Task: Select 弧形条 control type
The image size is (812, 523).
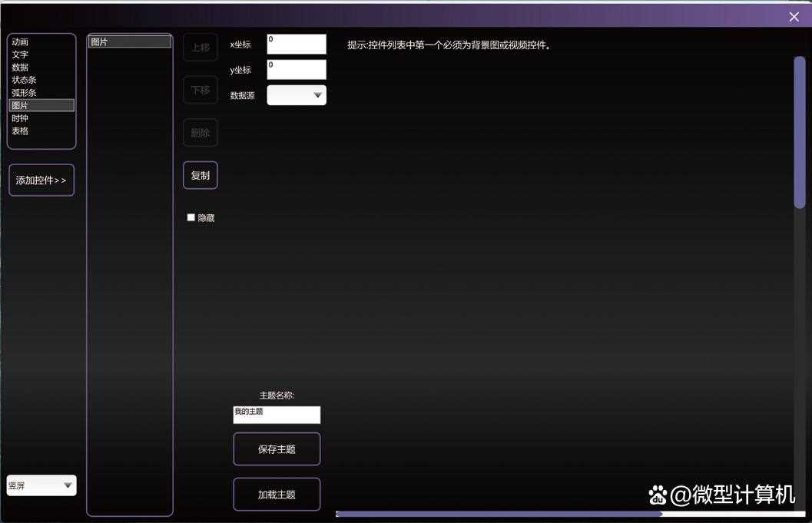Action: click(24, 93)
